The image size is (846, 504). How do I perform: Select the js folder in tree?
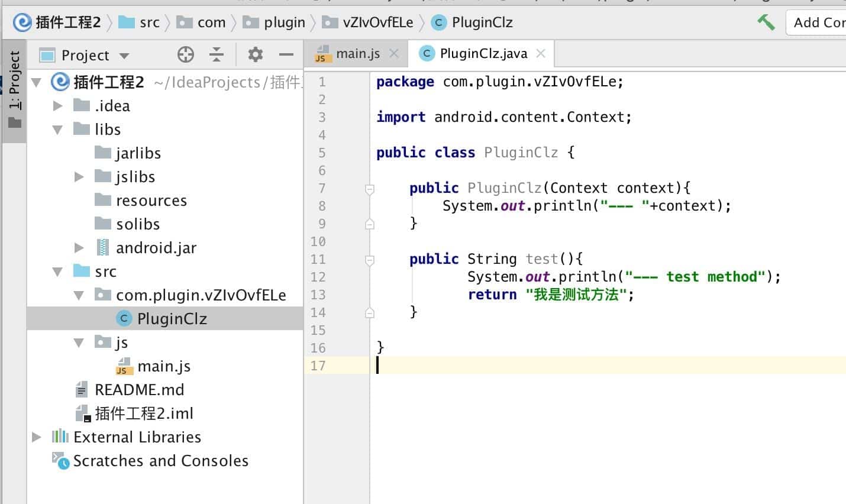(x=122, y=343)
